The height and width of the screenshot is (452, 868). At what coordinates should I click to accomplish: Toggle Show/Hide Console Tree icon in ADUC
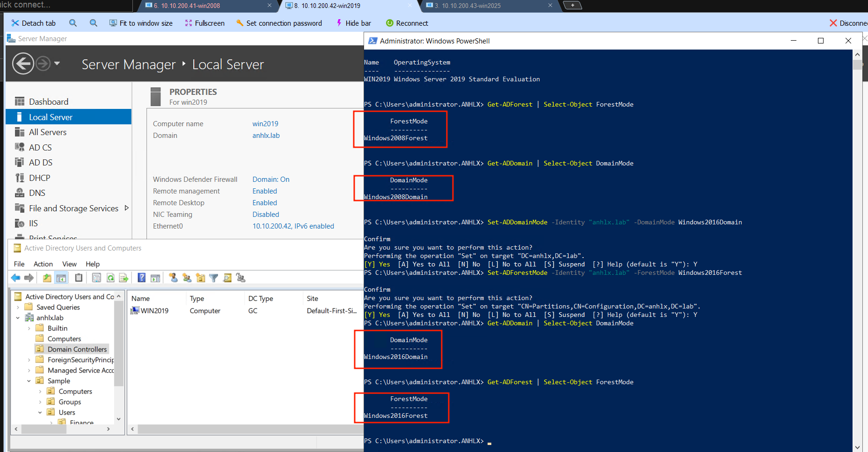coord(61,278)
